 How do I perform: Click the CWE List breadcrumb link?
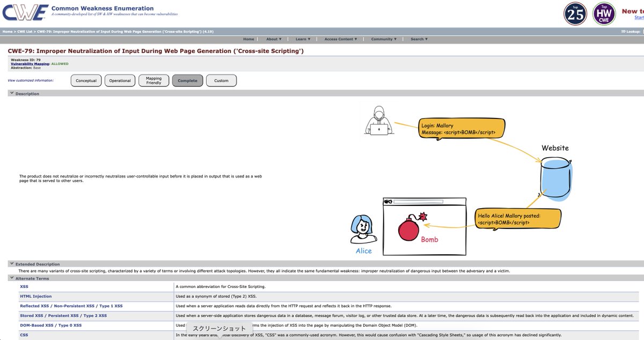pyautogui.click(x=25, y=32)
